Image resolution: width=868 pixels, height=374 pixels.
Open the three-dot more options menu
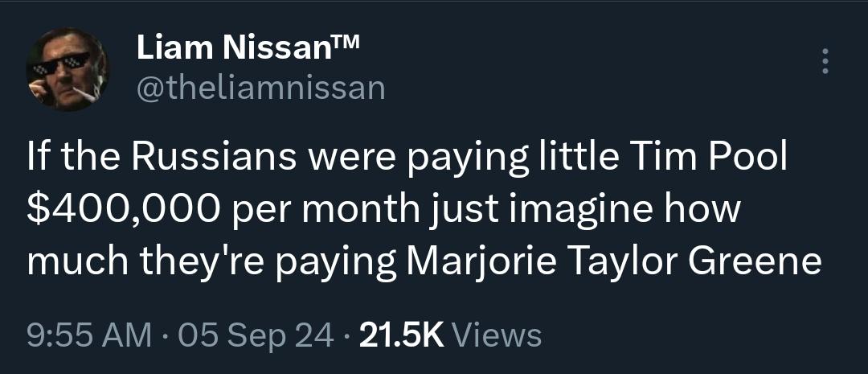(x=825, y=61)
